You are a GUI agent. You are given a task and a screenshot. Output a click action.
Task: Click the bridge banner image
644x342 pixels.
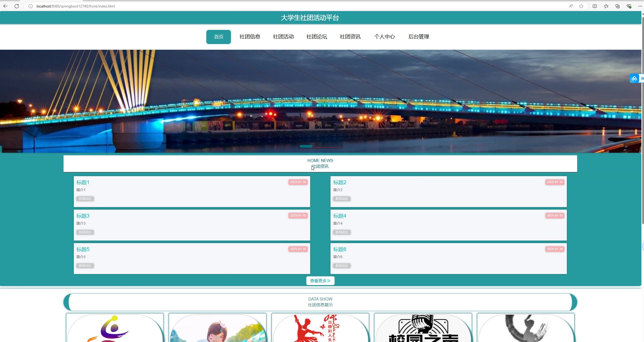320,101
